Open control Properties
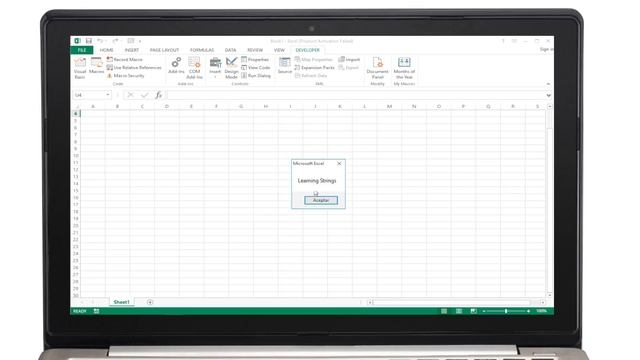Viewport: 640px width, 360px height. tap(255, 60)
